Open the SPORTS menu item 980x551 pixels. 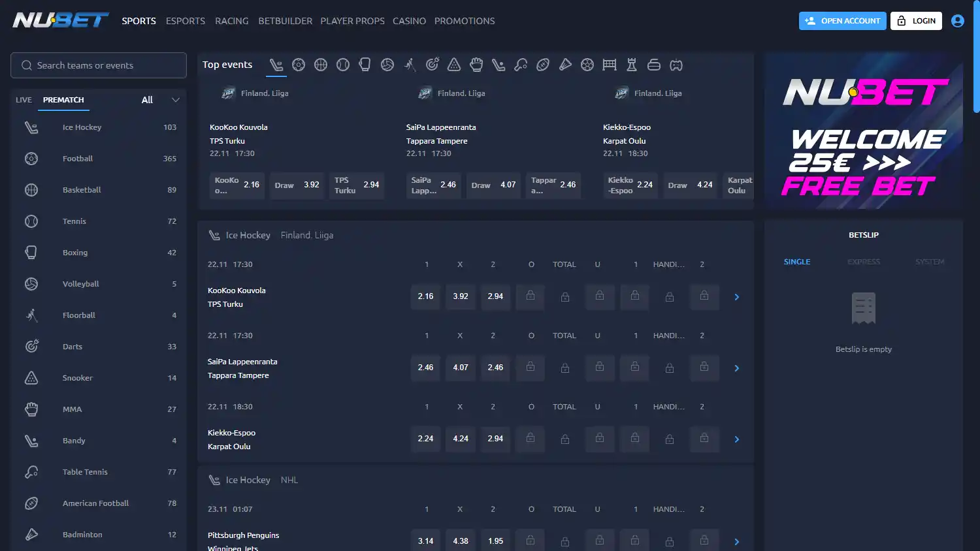139,21
